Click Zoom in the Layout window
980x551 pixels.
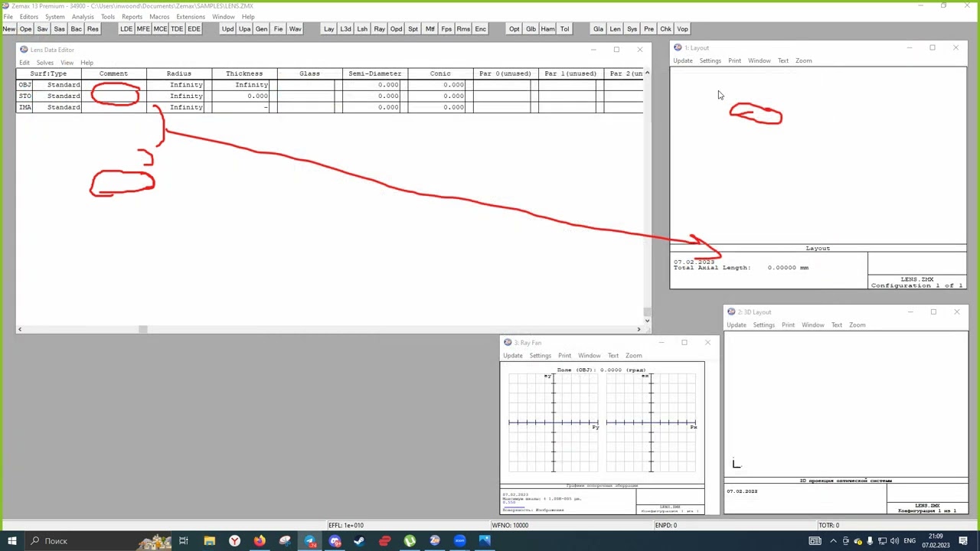pyautogui.click(x=804, y=60)
